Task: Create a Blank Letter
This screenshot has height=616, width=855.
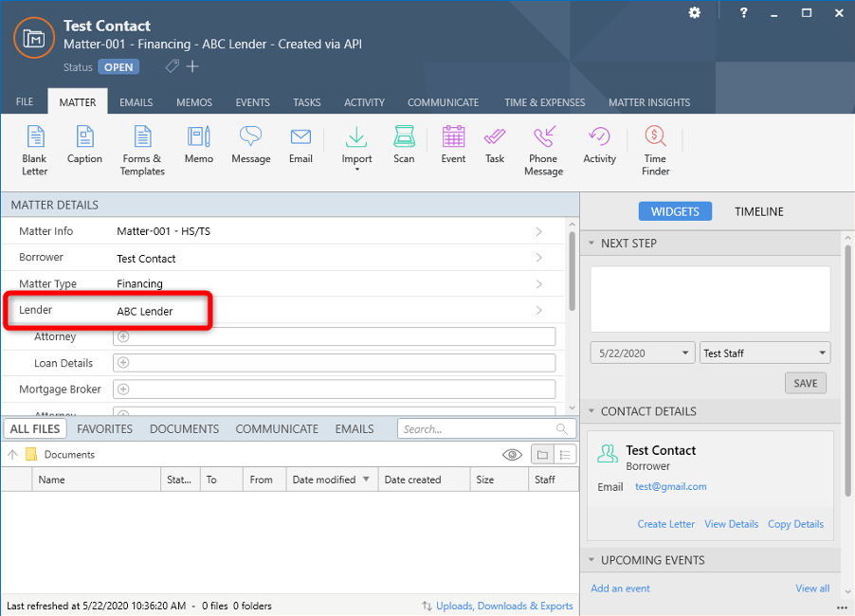Action: coord(35,150)
